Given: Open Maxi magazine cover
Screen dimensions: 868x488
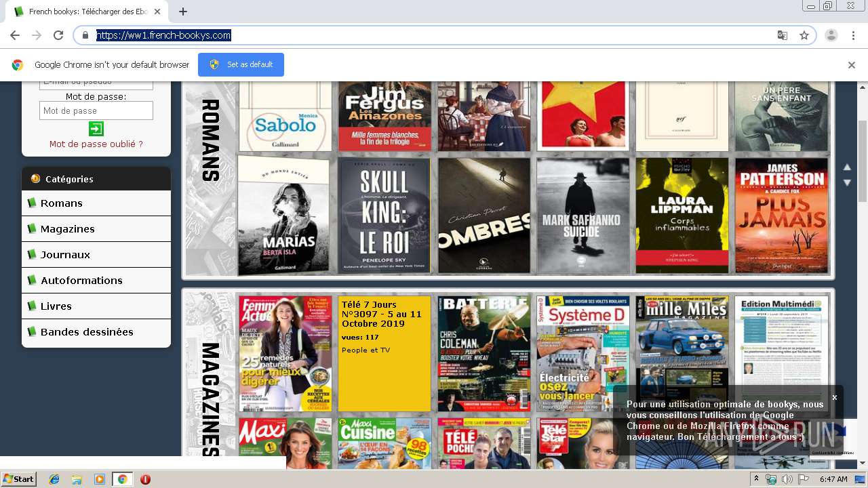Looking at the screenshot, I should pyautogui.click(x=285, y=443).
